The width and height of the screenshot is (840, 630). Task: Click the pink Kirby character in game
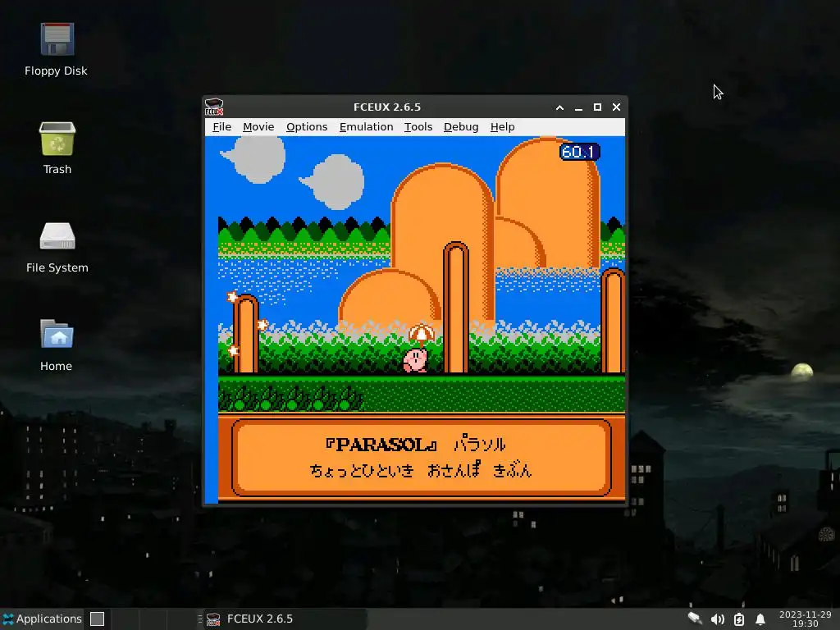coord(416,360)
